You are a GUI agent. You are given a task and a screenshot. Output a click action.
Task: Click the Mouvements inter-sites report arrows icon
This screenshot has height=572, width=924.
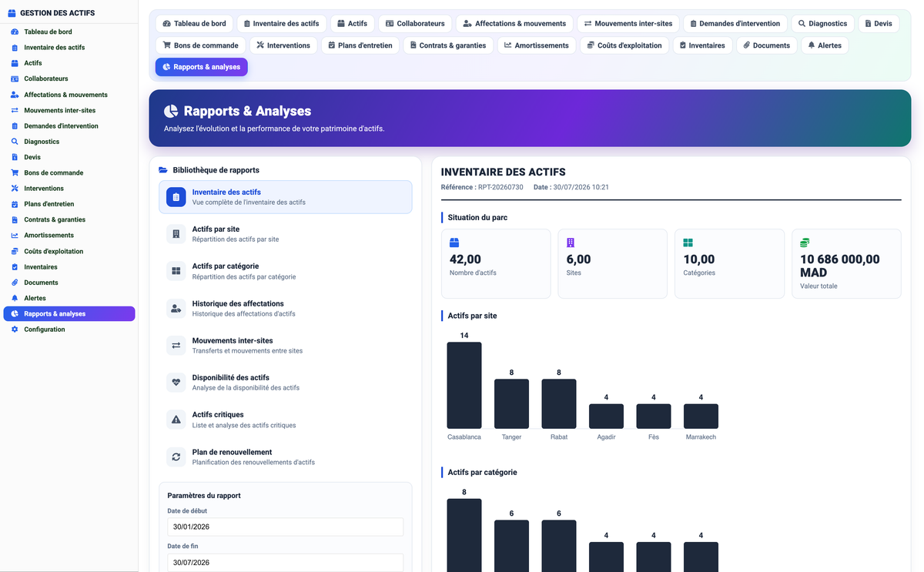point(176,346)
